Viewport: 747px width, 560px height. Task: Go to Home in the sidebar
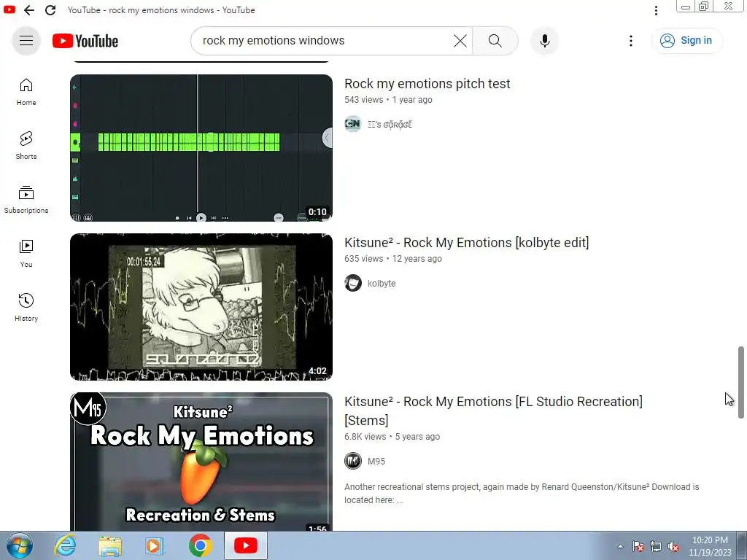26,92
